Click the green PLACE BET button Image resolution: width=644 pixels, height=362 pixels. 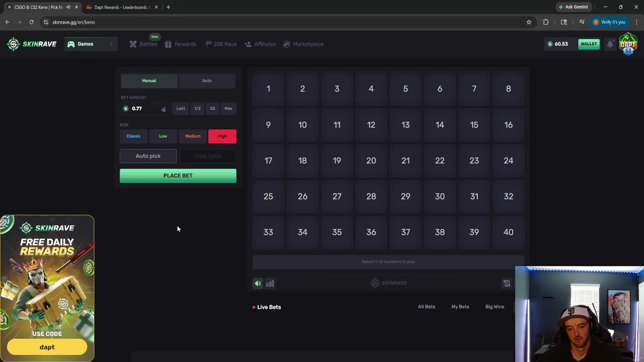pos(178,175)
